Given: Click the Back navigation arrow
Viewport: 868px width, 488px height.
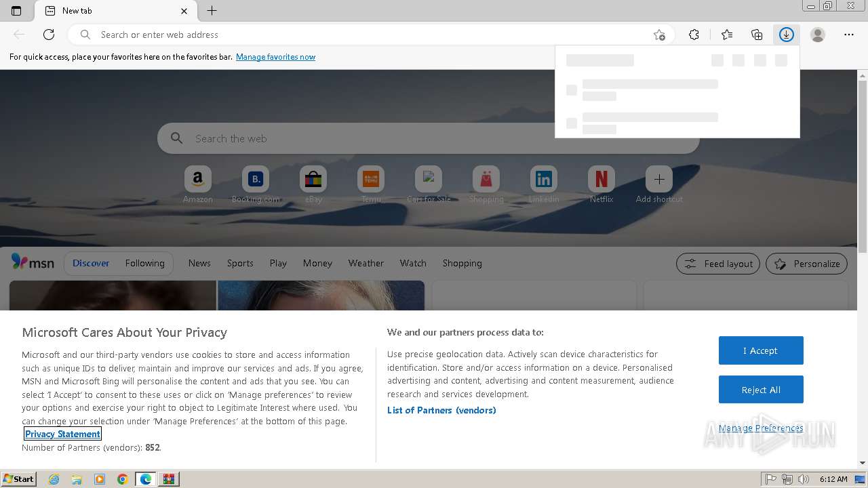Looking at the screenshot, I should click(19, 35).
